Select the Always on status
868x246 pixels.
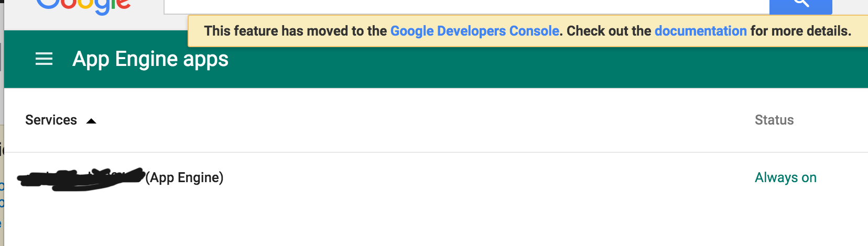[x=786, y=177]
